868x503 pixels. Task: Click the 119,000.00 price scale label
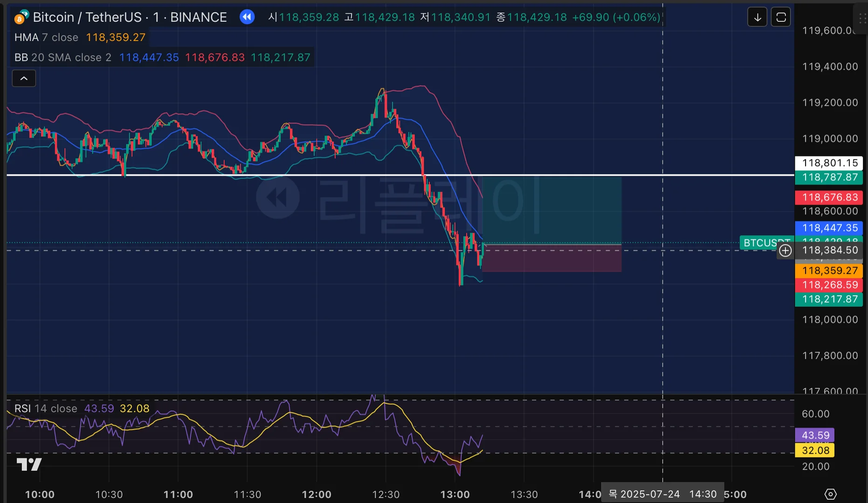pos(830,138)
